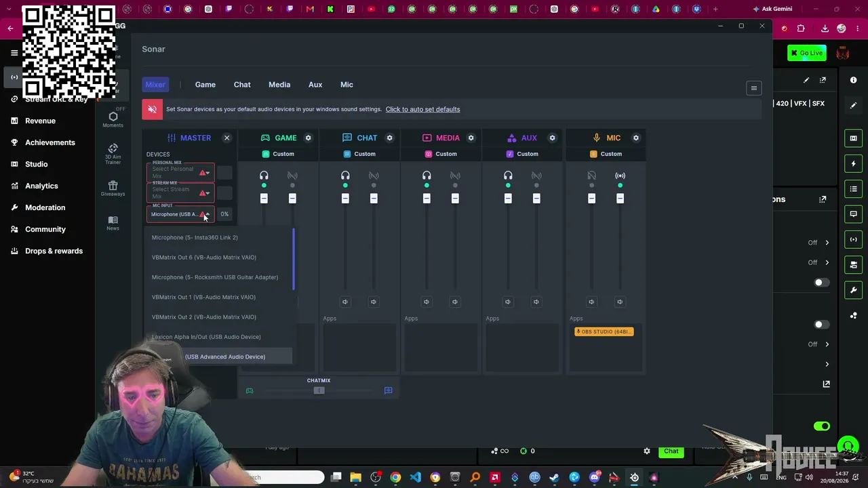The width and height of the screenshot is (868, 488).
Task: Open News in the Sonar sidebar
Action: 113,223
